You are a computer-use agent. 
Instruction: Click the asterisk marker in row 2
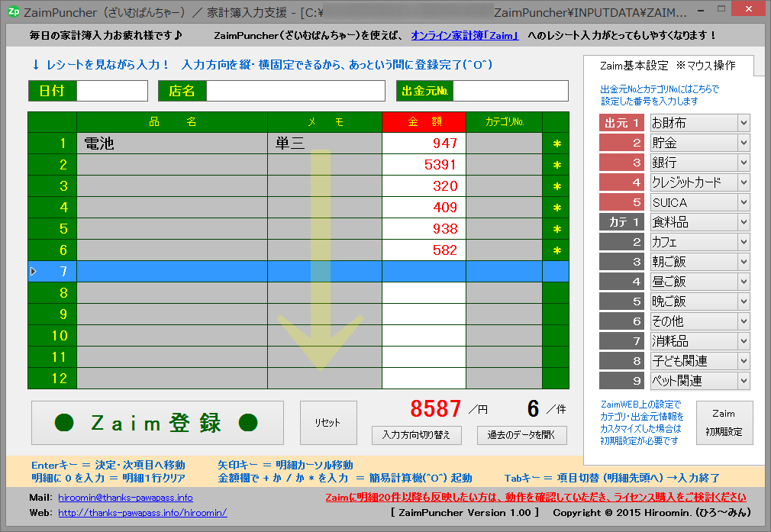[556, 165]
